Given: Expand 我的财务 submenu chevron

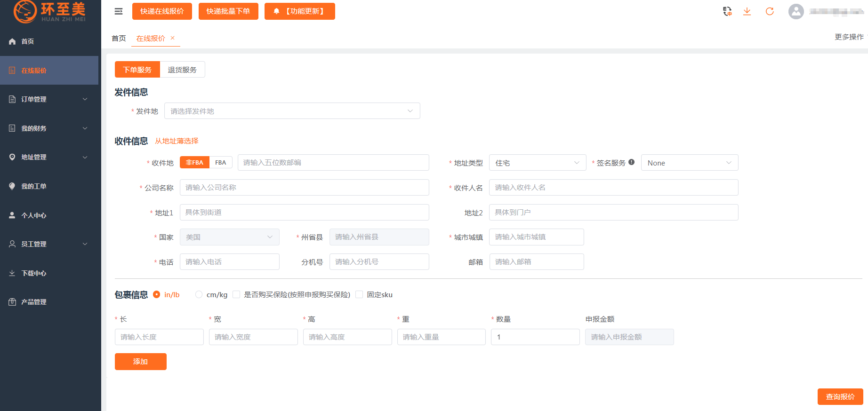Looking at the screenshot, I should 85,128.
